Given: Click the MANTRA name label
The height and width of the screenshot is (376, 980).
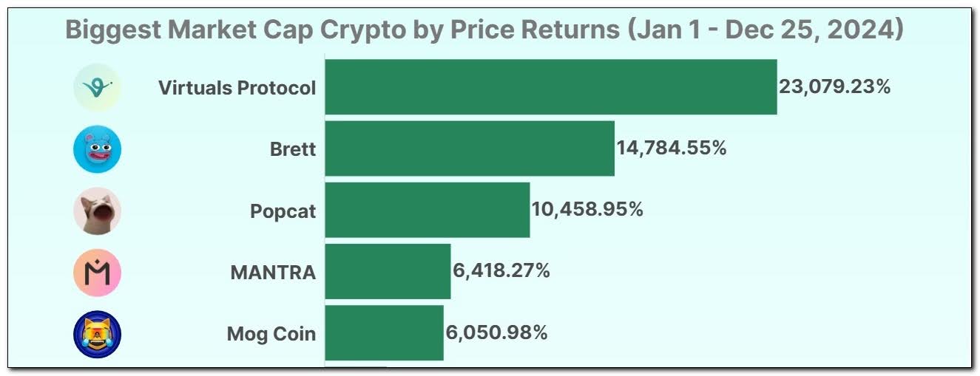Looking at the screenshot, I should pos(273,273).
